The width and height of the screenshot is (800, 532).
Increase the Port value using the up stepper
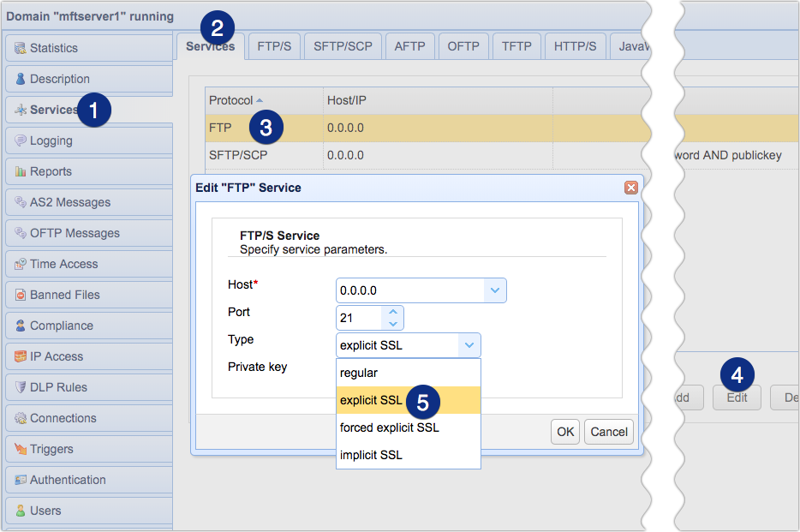click(x=392, y=312)
